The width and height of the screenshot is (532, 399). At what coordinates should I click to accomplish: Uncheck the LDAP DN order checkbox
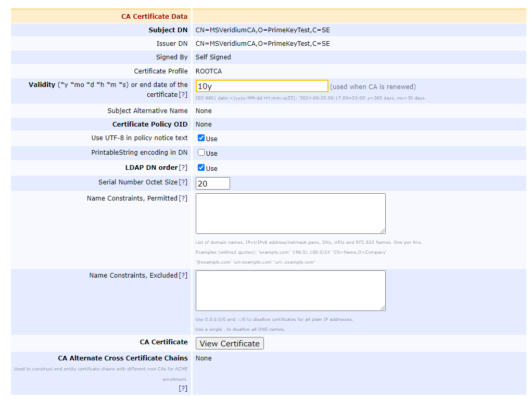[x=201, y=168]
